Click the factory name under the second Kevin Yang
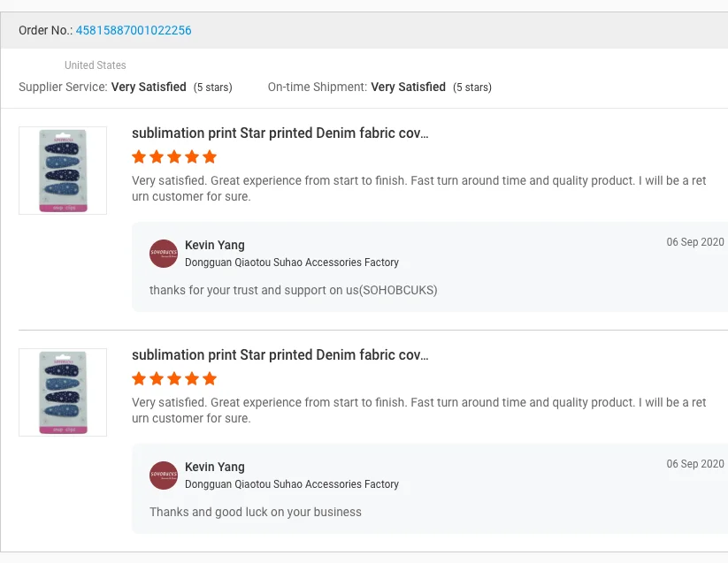The width and height of the screenshot is (728, 563). tap(292, 484)
